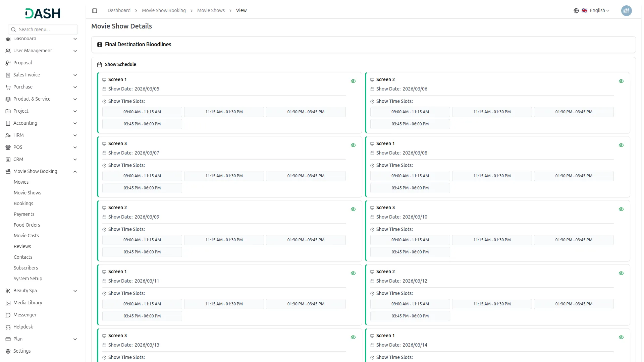
Task: Select the Messenger icon in the sidebar
Action: click(7, 315)
